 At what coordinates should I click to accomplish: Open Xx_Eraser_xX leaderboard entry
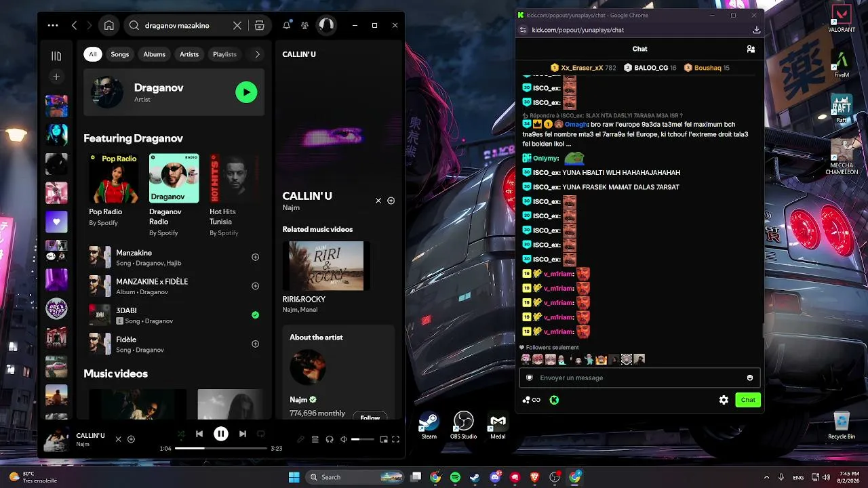583,68
